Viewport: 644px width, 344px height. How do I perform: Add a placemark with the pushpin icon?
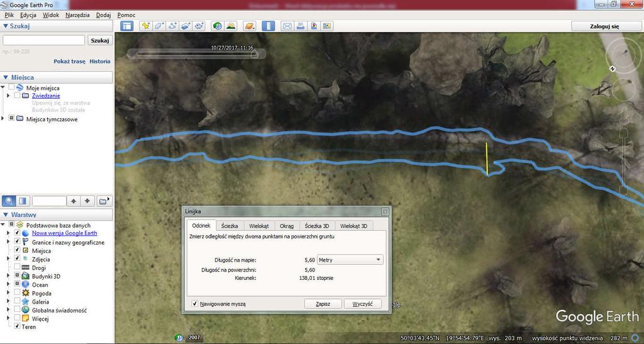146,26
